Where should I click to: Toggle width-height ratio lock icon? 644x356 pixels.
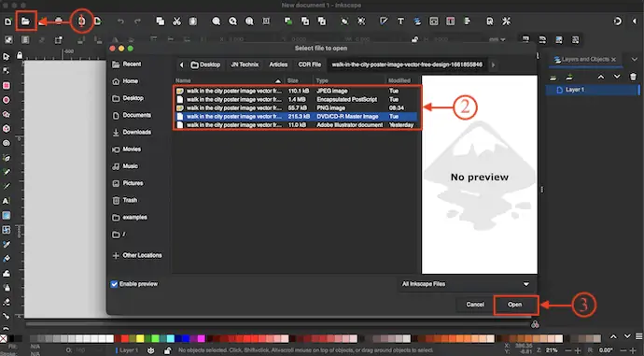click(x=414, y=39)
